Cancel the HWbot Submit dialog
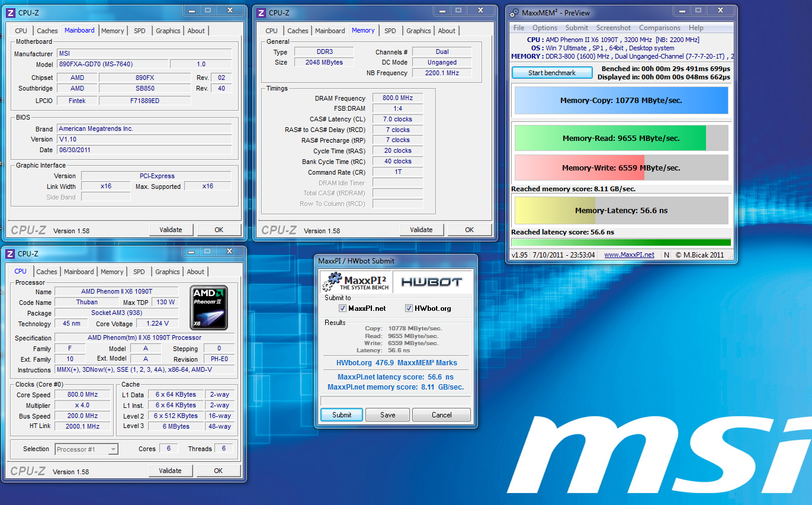 441,415
